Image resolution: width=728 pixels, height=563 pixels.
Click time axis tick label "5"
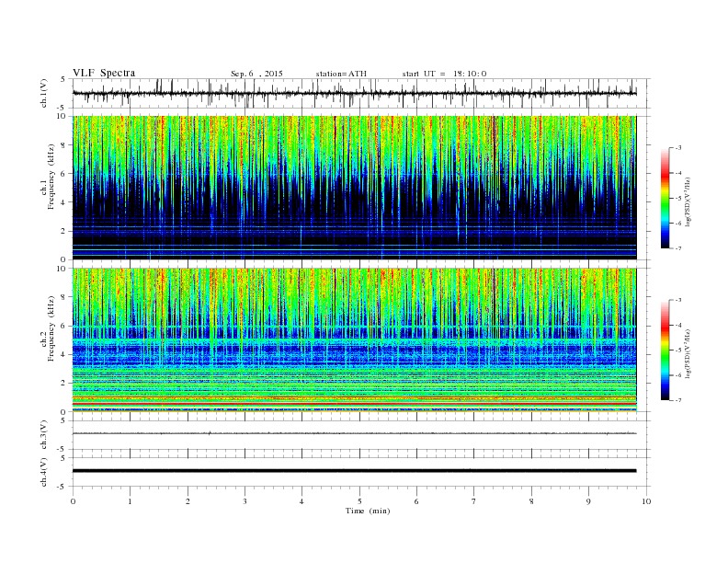click(359, 501)
